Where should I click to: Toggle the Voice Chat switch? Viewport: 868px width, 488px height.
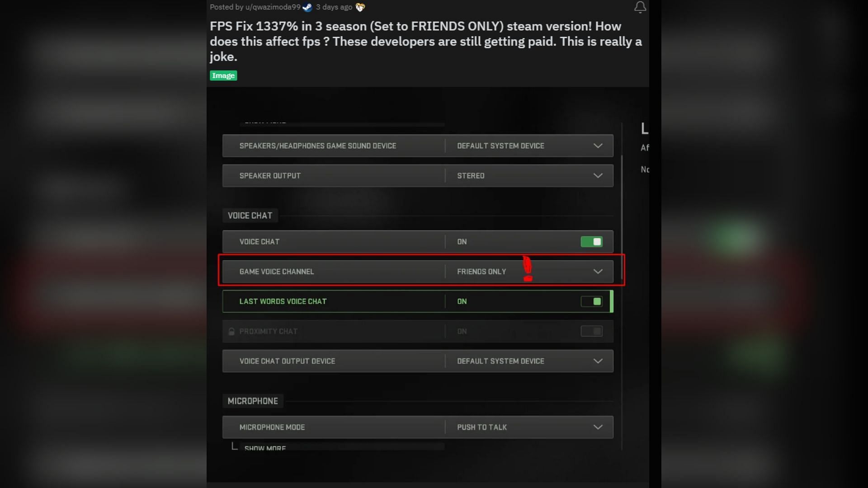coord(591,242)
